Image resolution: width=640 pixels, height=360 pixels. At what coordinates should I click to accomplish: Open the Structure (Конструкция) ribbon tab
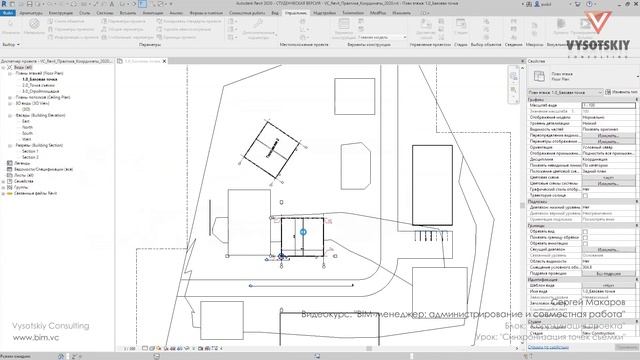point(60,13)
